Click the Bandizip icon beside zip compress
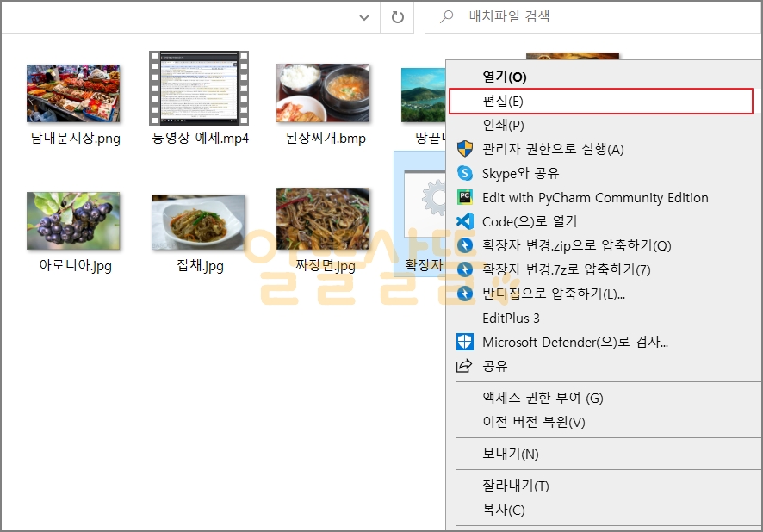The image size is (763, 532). click(465, 245)
